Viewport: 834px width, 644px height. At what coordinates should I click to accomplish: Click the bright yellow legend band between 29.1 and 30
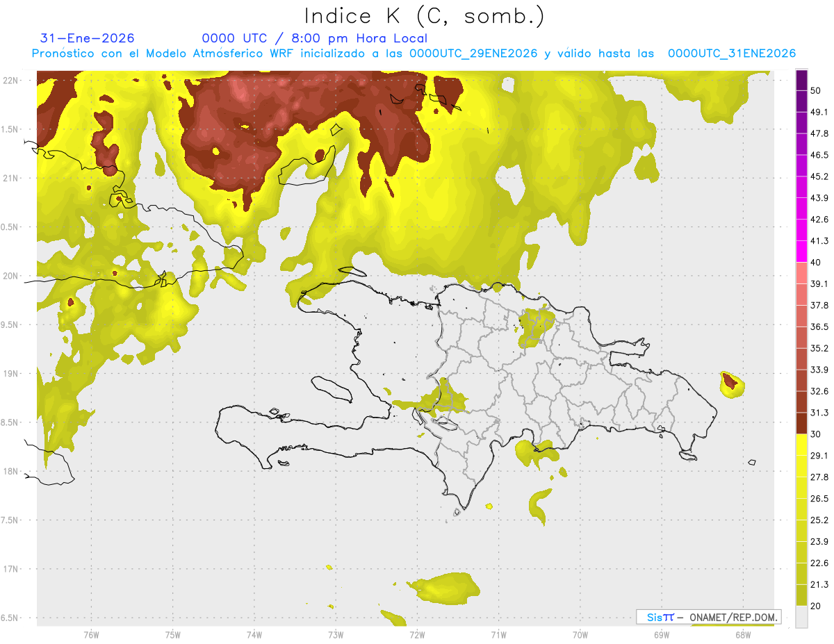[x=801, y=445]
